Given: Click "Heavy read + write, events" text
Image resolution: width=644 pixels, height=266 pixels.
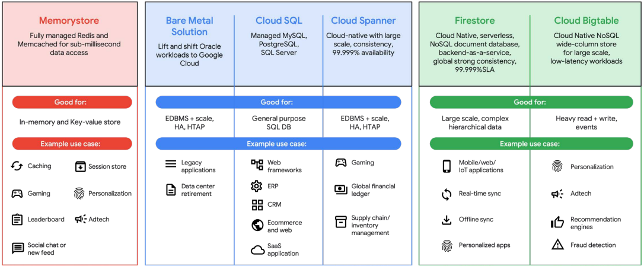Looking at the screenshot, I should [x=586, y=122].
